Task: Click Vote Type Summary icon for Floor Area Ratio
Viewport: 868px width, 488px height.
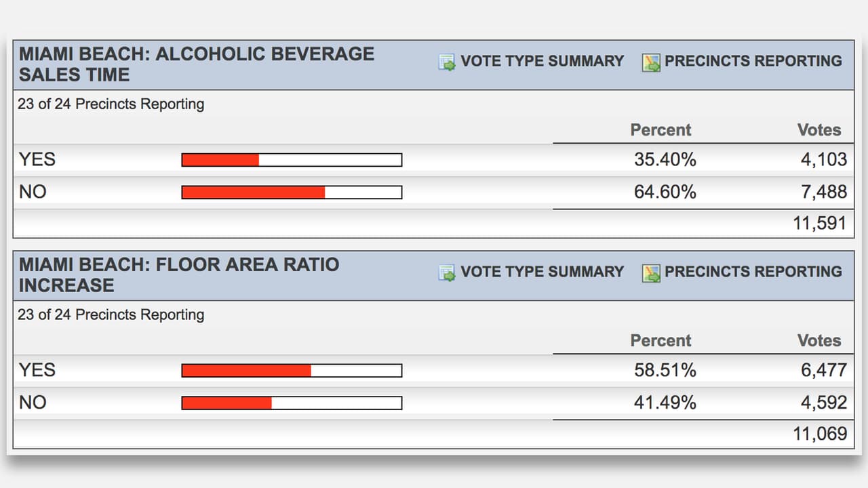Action: tap(447, 273)
